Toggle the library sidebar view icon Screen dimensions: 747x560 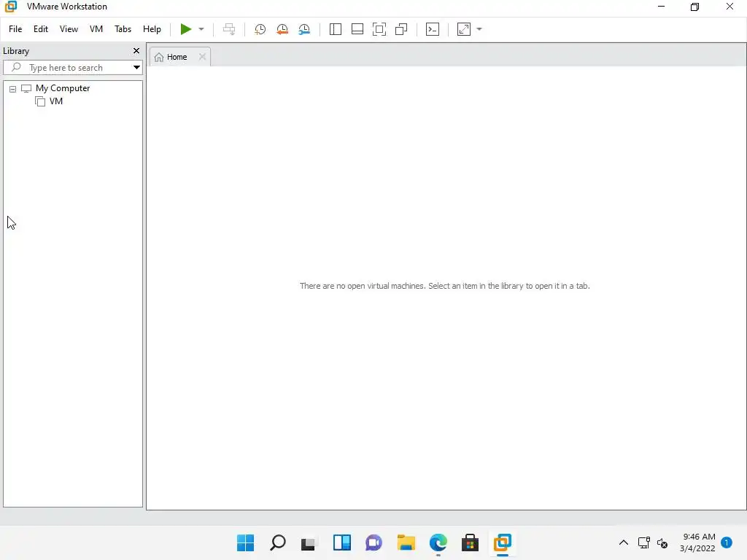(336, 29)
